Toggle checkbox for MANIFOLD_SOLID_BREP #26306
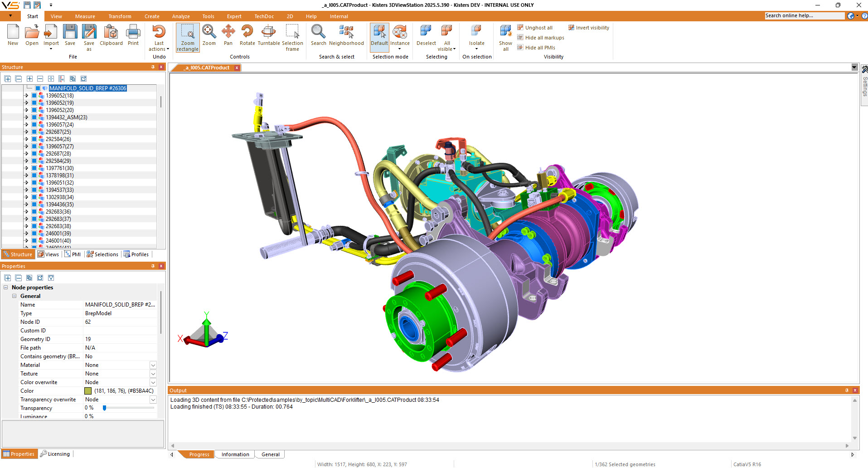868x468 pixels. pos(38,88)
